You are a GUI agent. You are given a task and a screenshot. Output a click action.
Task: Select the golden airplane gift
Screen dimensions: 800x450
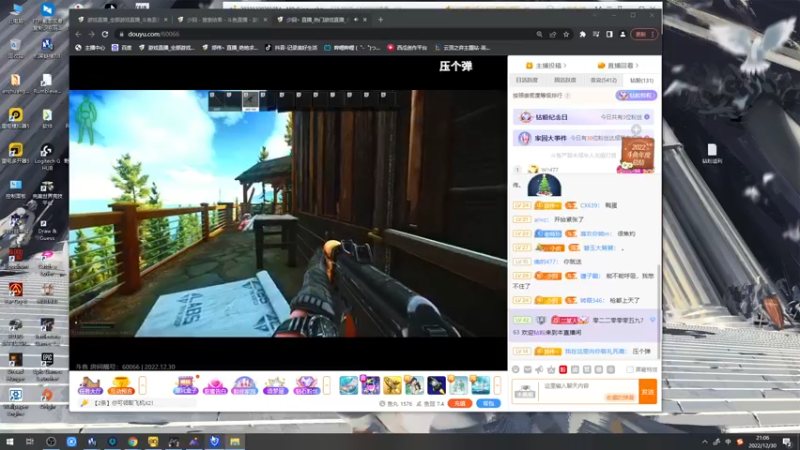(x=392, y=385)
